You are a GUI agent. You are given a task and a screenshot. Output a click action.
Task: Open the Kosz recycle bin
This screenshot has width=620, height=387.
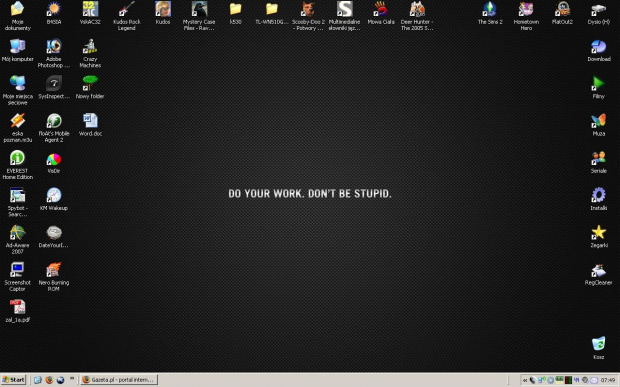point(599,348)
